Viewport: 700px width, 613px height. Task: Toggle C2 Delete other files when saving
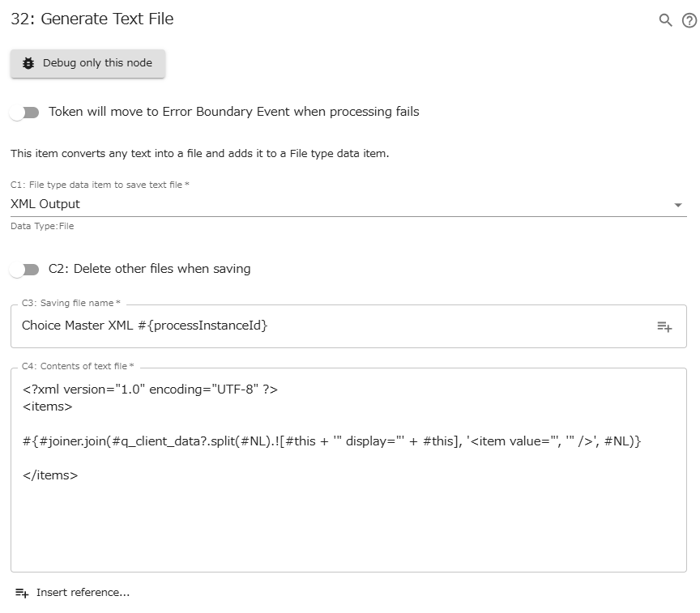click(24, 270)
